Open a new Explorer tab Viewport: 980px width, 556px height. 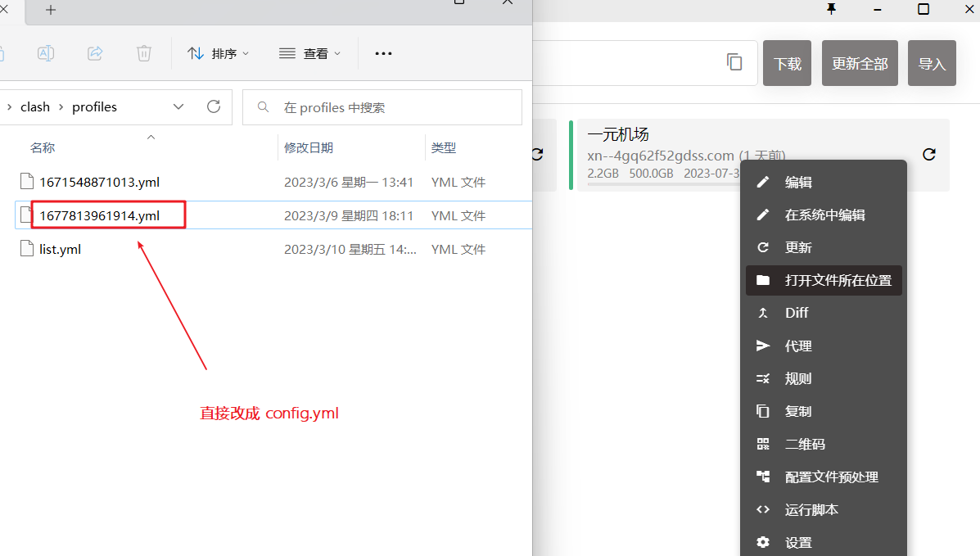tap(51, 10)
